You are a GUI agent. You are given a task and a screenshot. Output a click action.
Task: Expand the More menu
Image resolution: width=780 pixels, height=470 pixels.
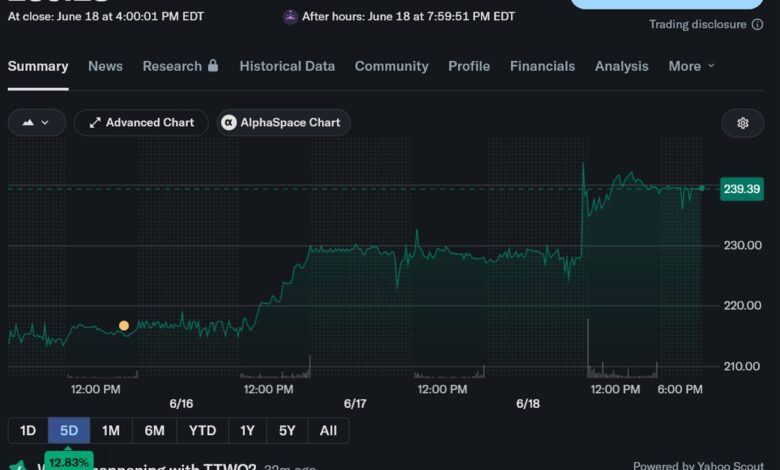(x=691, y=66)
